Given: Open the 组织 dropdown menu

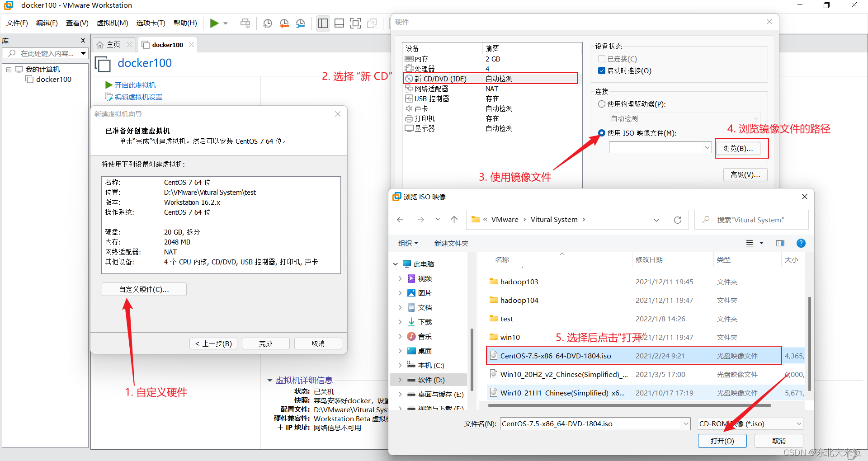Looking at the screenshot, I should (x=408, y=243).
